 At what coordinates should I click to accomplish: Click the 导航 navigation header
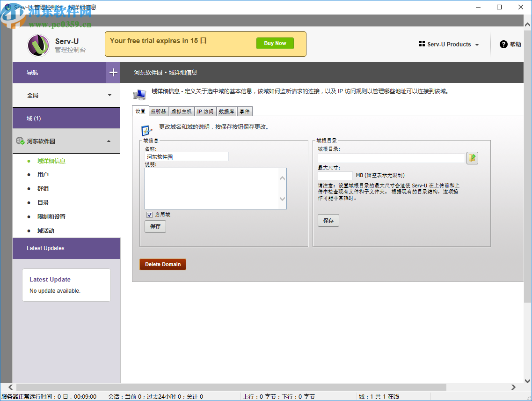click(x=59, y=73)
